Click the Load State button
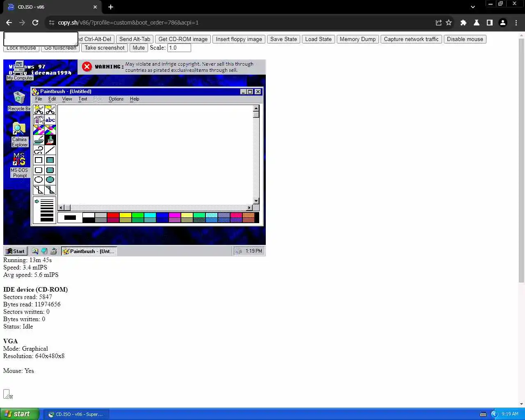This screenshot has height=420, width=525. pos(318,39)
